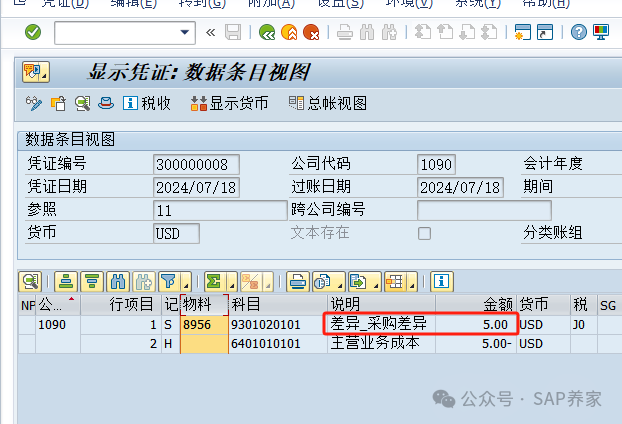This screenshot has height=424, width=622.
Task: Click the 显示货币 button
Action: point(229,104)
